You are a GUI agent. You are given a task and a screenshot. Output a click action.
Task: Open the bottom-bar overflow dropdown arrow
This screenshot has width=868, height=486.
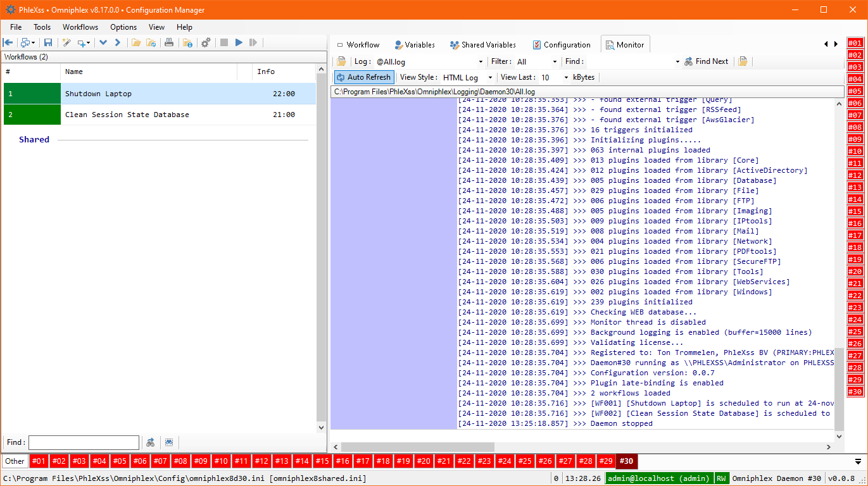point(859,461)
